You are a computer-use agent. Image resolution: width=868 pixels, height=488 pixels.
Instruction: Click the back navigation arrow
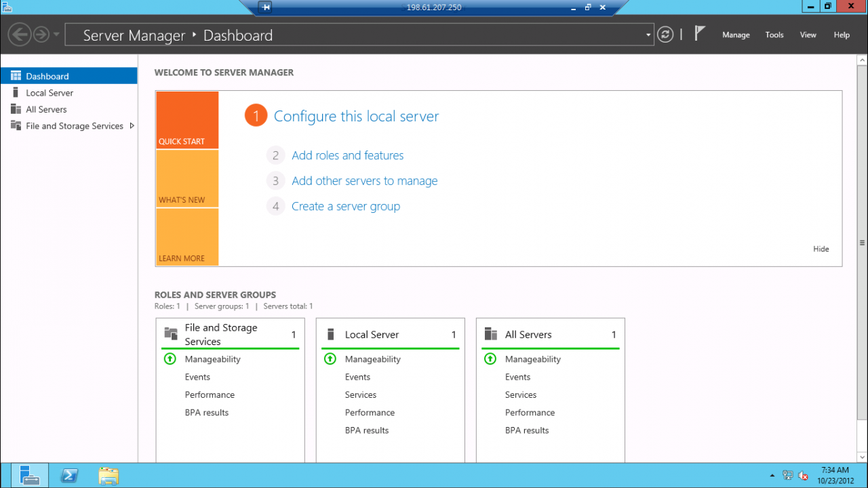click(20, 35)
